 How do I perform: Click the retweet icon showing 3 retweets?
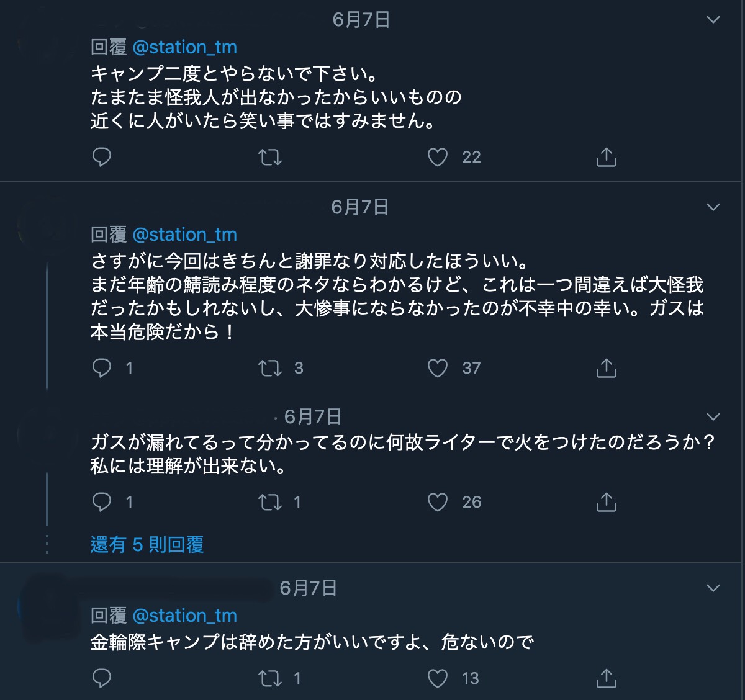tap(270, 368)
